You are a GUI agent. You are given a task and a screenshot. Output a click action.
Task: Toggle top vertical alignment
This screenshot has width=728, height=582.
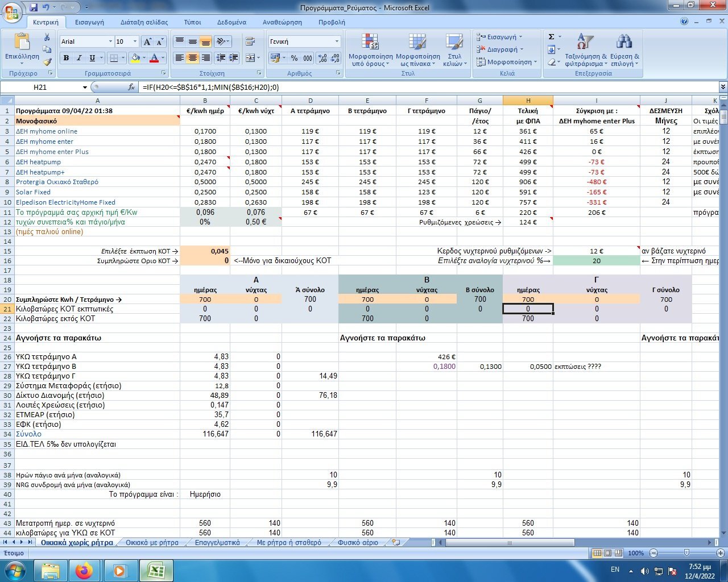pyautogui.click(x=180, y=41)
